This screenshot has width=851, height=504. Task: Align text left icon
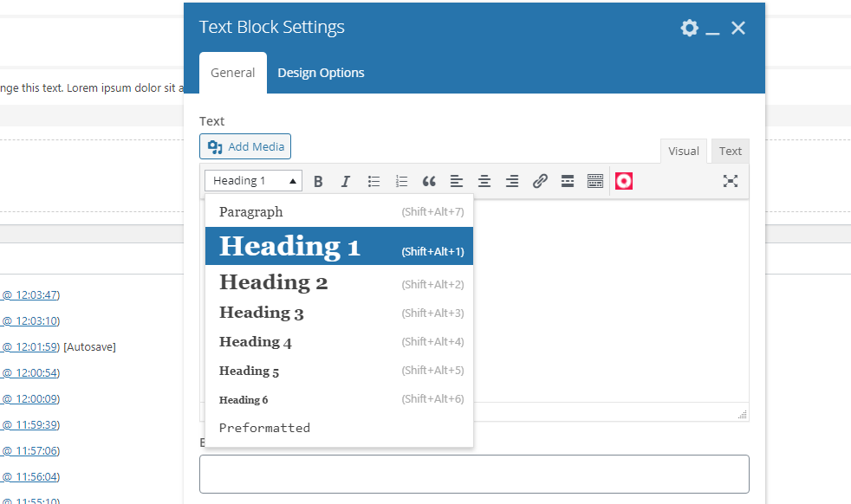coord(457,181)
